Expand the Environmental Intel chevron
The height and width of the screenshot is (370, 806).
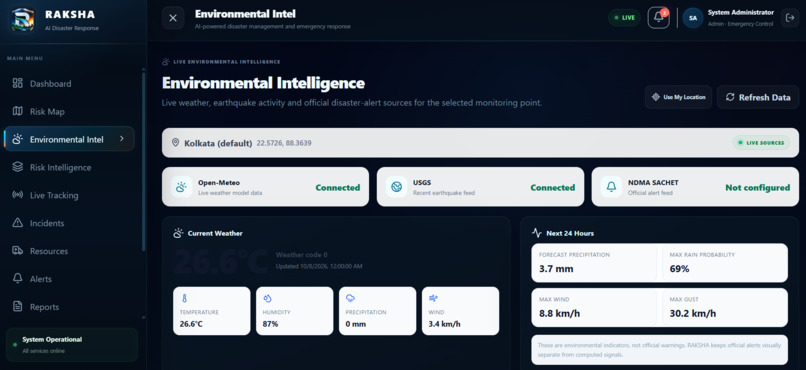pos(122,139)
